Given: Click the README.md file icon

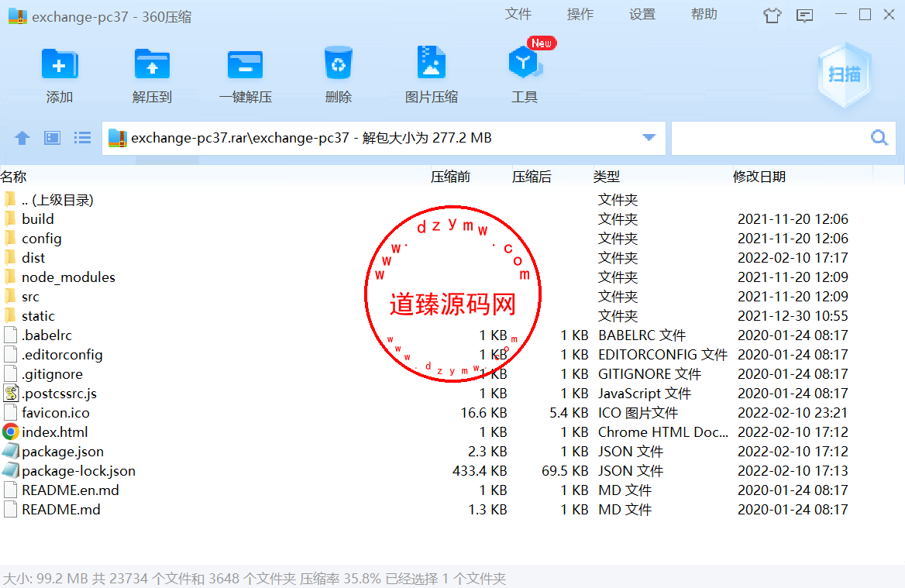Looking at the screenshot, I should (10, 509).
